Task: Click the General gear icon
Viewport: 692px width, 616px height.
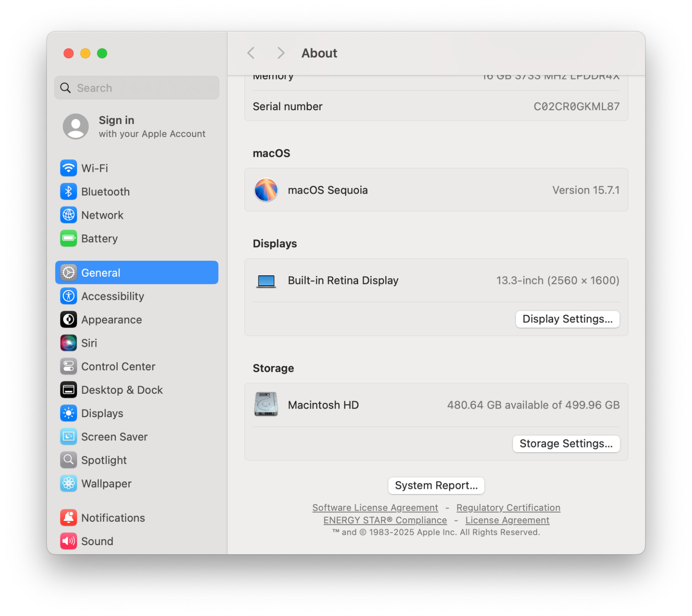Action: [68, 272]
